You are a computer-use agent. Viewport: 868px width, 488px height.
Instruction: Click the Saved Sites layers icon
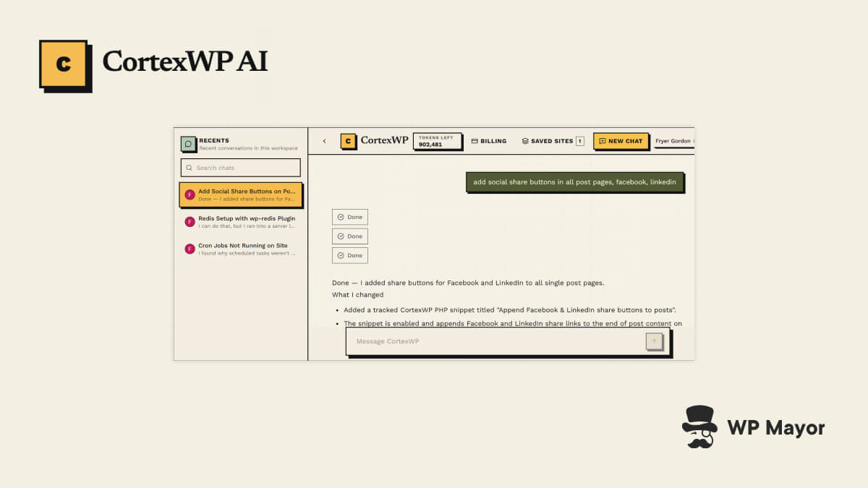tap(525, 141)
